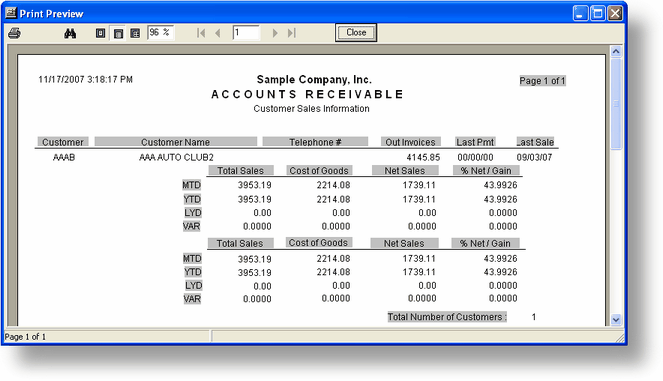Go to first page arrow

pyautogui.click(x=201, y=33)
